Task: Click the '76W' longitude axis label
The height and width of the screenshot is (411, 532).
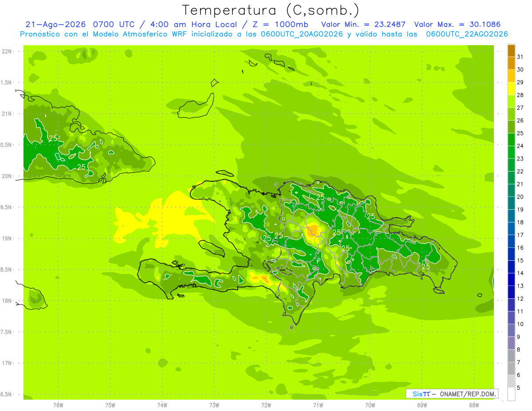Action: (58, 405)
